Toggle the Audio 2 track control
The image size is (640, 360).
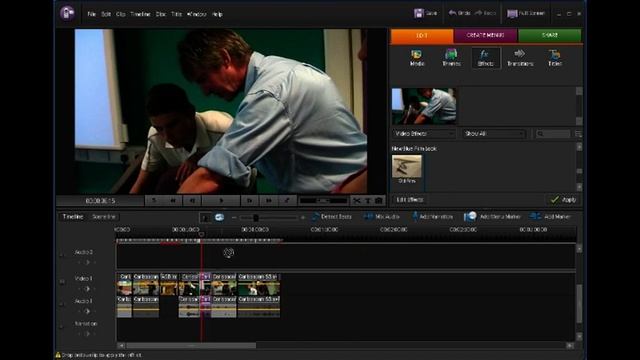point(62,255)
